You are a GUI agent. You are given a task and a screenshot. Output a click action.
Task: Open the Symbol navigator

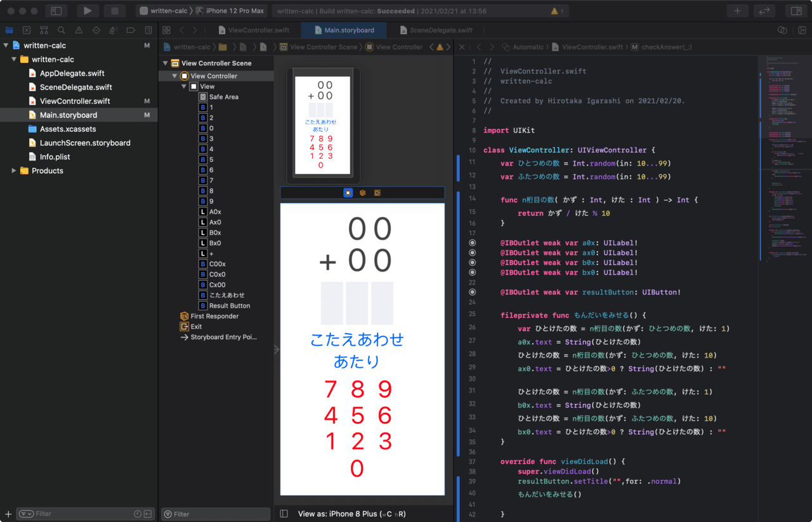(44, 30)
